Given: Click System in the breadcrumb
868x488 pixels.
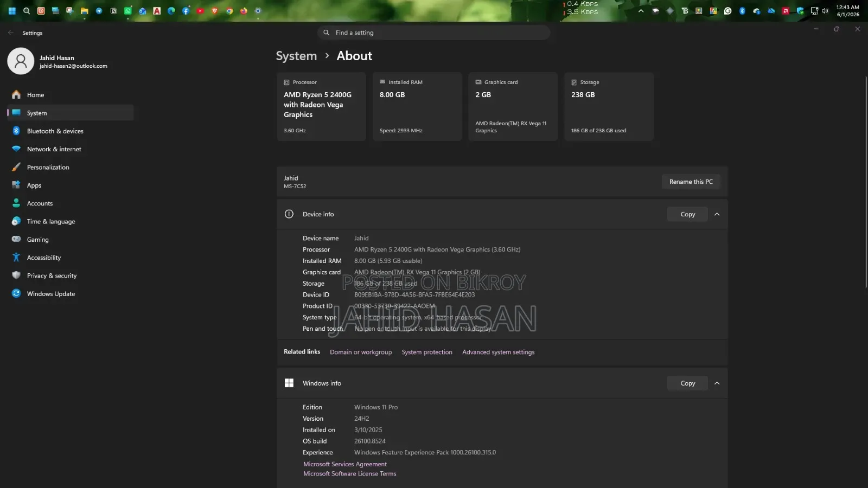Looking at the screenshot, I should pos(296,56).
